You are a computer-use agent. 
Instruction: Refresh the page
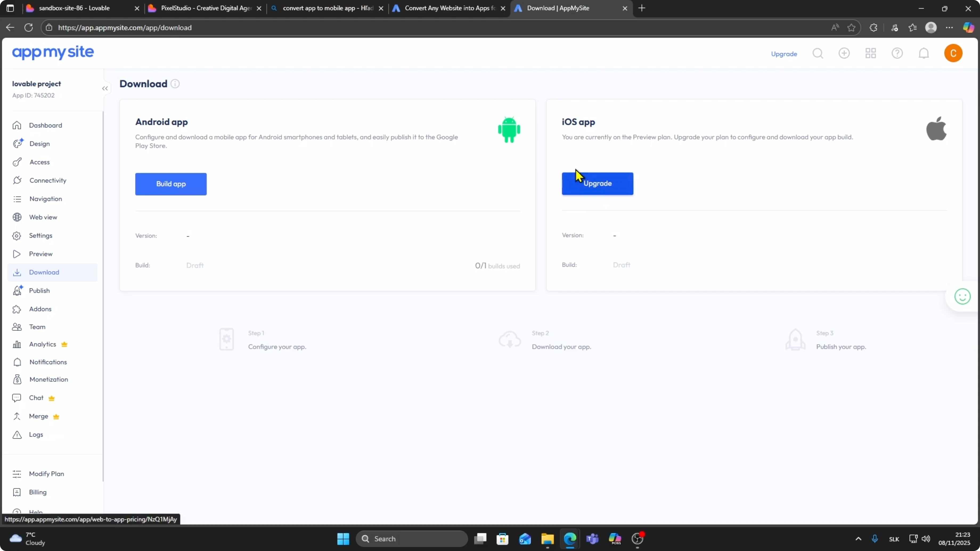28,27
